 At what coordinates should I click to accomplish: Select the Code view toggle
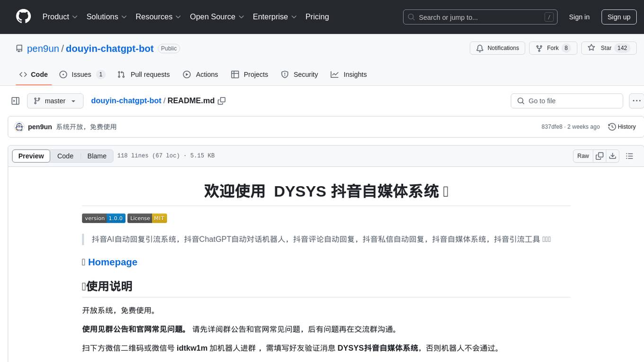tap(65, 156)
